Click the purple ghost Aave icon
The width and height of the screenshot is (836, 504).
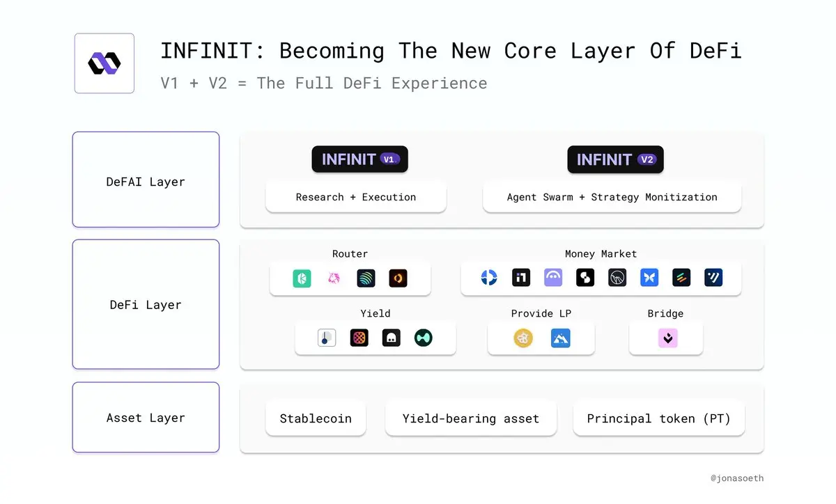point(553,278)
